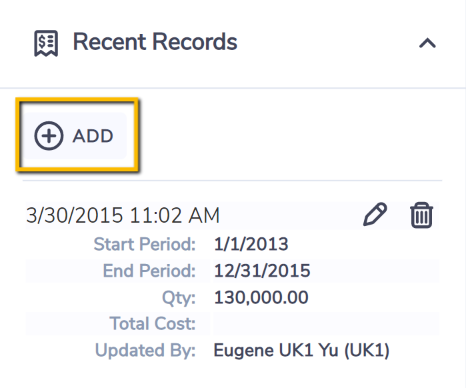Viewport: 466px width, 388px height.
Task: Click the 130,000.00 quantity value
Action: (261, 297)
